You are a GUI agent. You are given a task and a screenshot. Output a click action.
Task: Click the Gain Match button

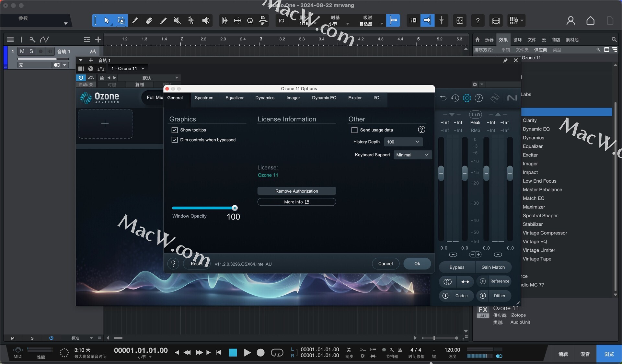493,267
